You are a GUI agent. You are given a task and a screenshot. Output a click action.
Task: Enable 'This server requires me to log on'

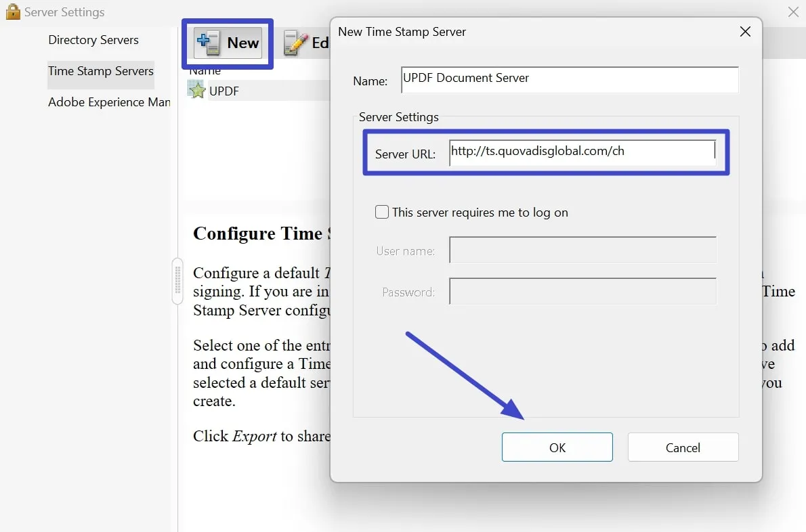pyautogui.click(x=381, y=212)
